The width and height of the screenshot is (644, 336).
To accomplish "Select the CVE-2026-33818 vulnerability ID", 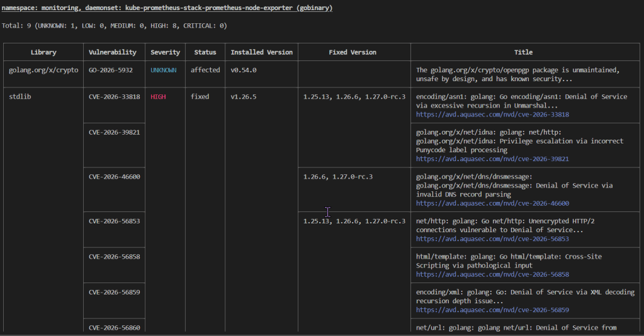I will point(114,97).
